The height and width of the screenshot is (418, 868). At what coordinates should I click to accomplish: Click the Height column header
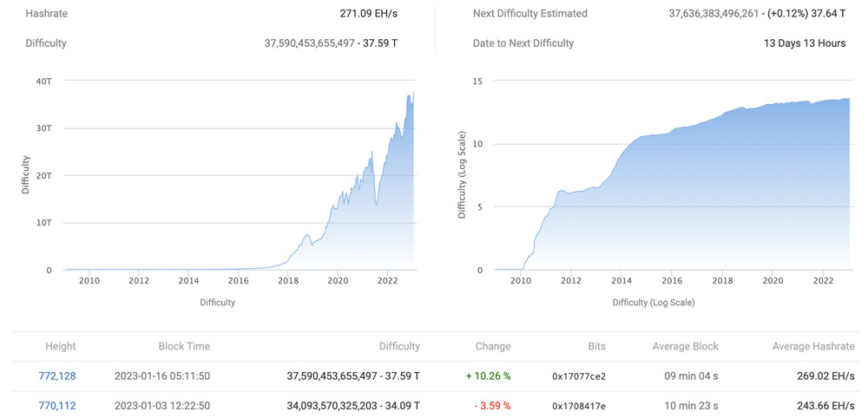pos(60,346)
